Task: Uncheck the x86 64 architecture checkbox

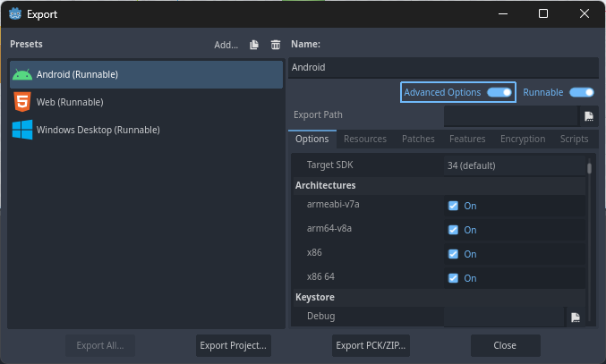Action: [453, 278]
